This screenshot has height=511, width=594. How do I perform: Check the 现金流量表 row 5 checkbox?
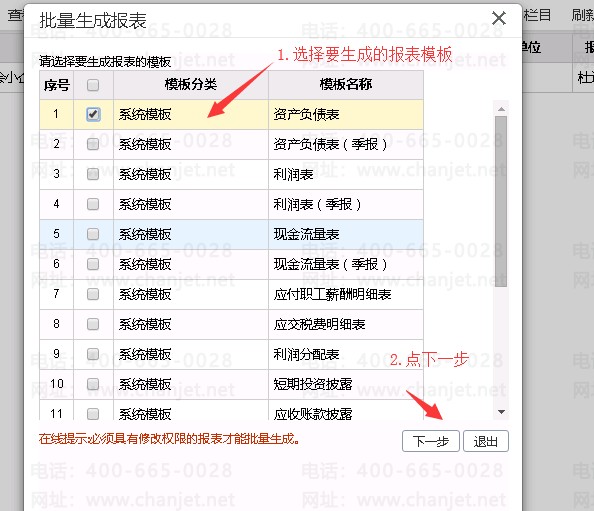click(93, 234)
